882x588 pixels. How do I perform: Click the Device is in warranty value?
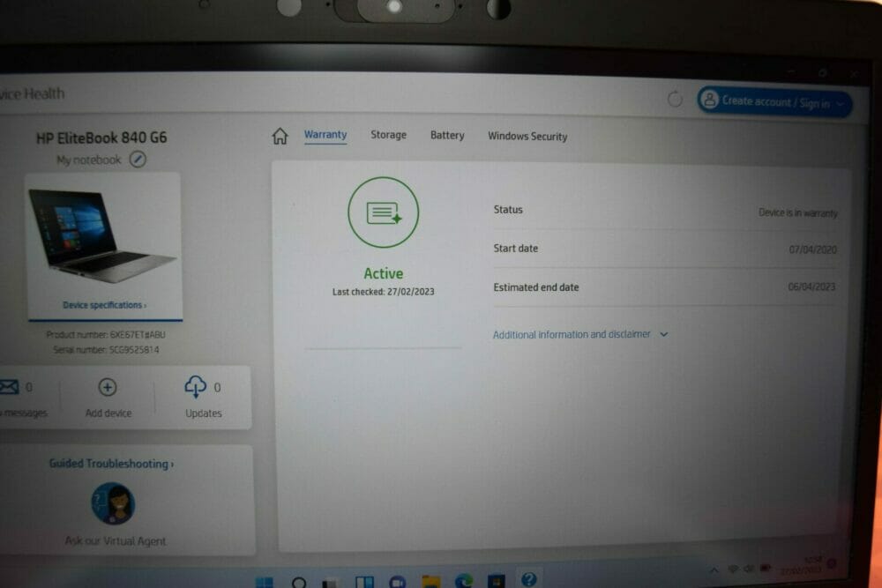(797, 212)
